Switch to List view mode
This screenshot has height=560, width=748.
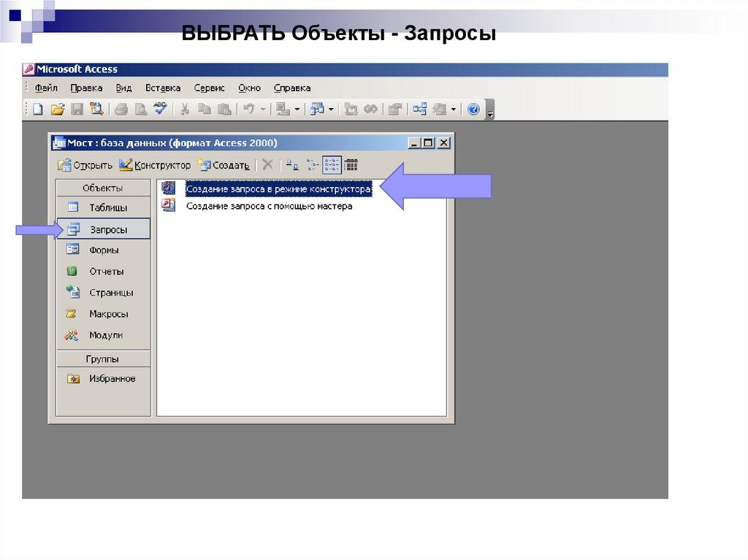(332, 165)
